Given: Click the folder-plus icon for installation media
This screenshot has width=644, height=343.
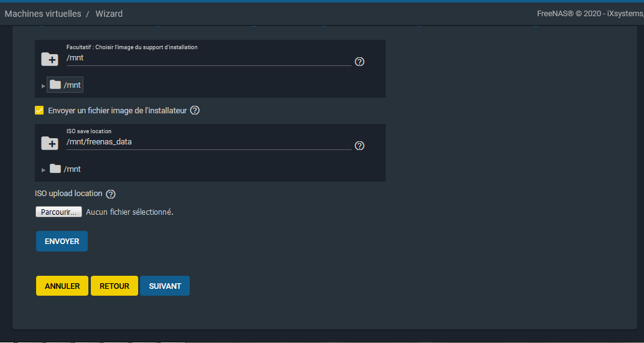Looking at the screenshot, I should click(49, 60).
